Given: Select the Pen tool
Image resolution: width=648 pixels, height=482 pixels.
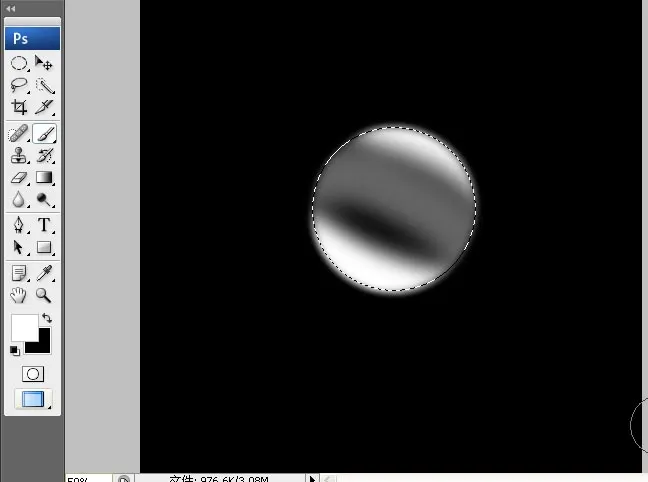Looking at the screenshot, I should tap(19, 225).
